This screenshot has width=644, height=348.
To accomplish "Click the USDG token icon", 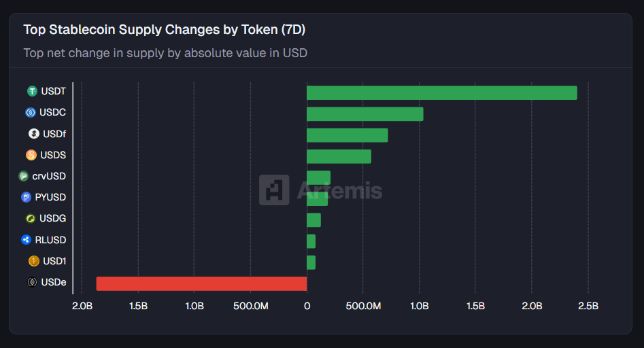I will (x=31, y=219).
